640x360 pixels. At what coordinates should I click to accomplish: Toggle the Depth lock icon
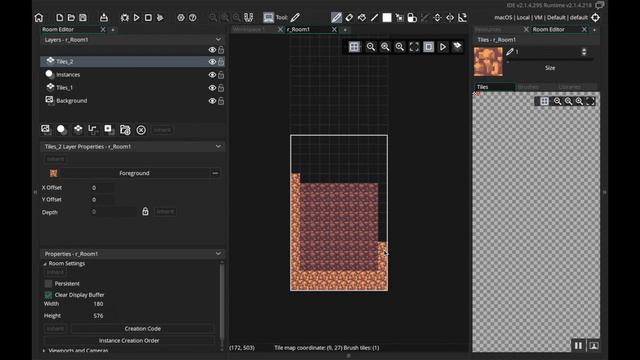coord(145,211)
